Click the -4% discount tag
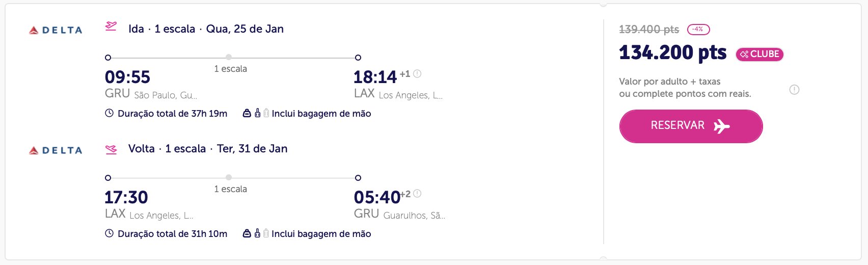The image size is (868, 265). [x=698, y=29]
